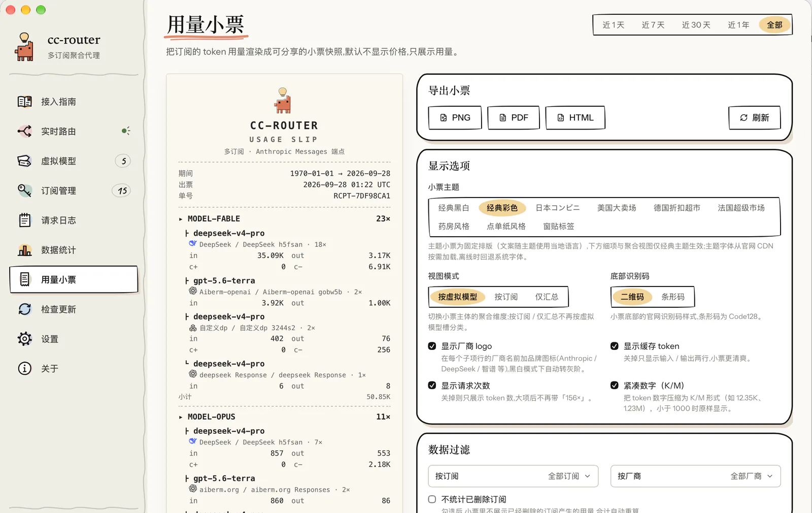Select the 近7天 time range tab
Screen dimensions: 812x513
tap(653, 25)
